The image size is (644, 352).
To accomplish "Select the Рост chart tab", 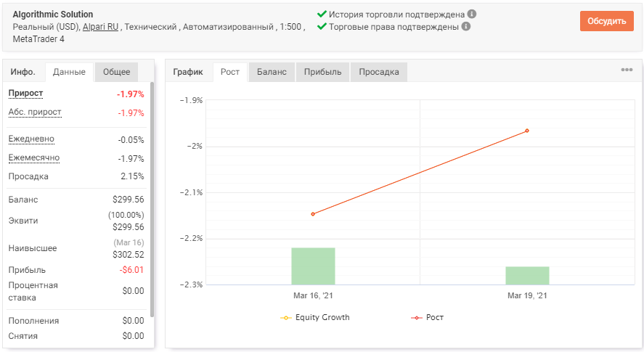I will point(230,72).
